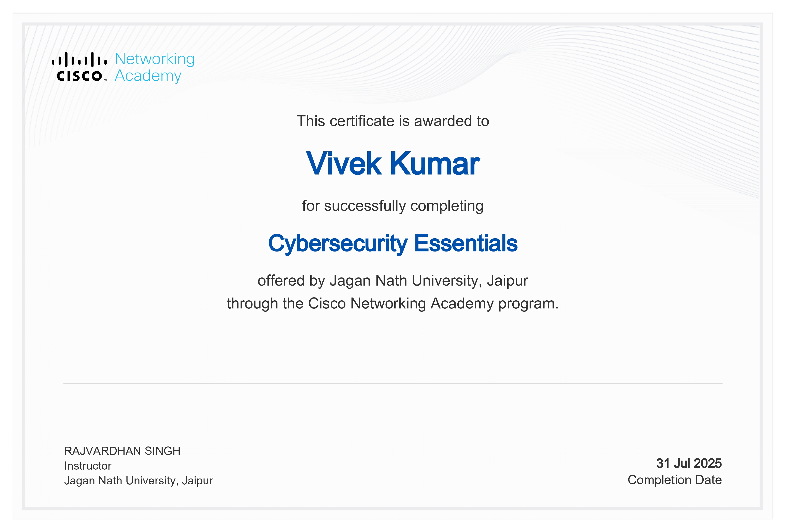Click the recipient name 'Vivek Kumar'
Viewport: 786px width, 532px height.
(393, 164)
